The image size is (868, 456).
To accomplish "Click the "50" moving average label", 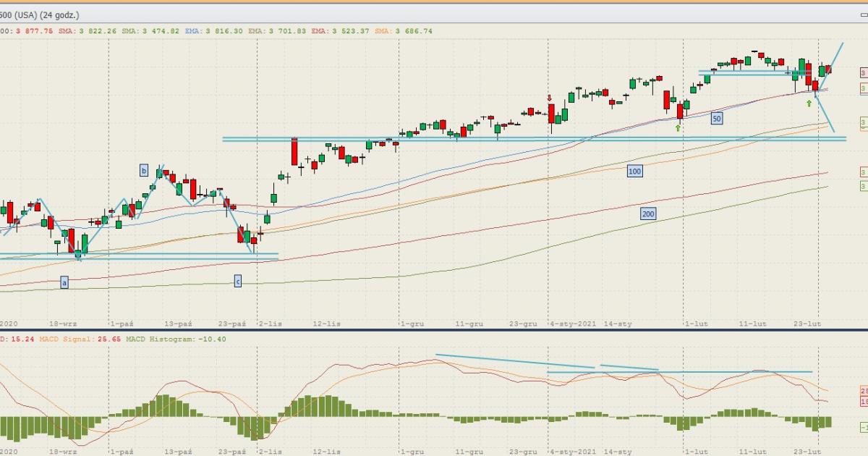I will [x=716, y=119].
